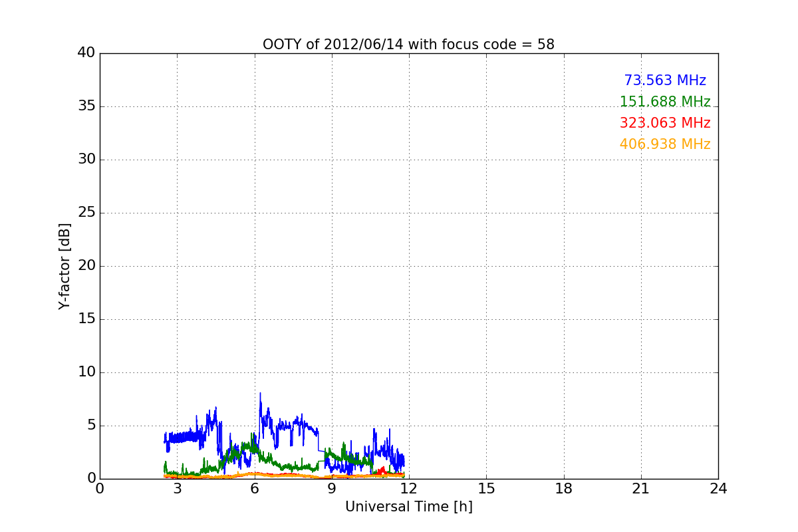The height and width of the screenshot is (532, 798).
Task: Click the x-axis tick label 6
Action: click(x=254, y=489)
